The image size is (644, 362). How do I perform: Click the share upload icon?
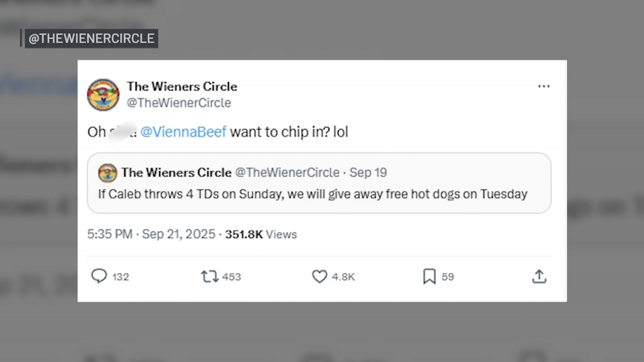539,277
